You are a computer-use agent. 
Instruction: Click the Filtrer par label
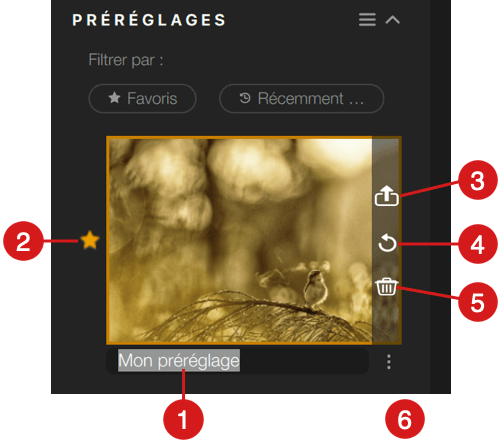[126, 61]
